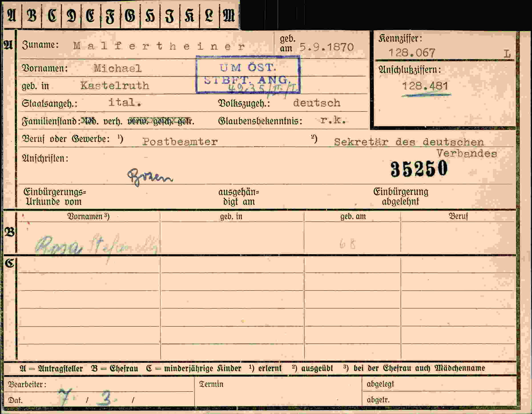Select the index tab letter K

coord(189,16)
